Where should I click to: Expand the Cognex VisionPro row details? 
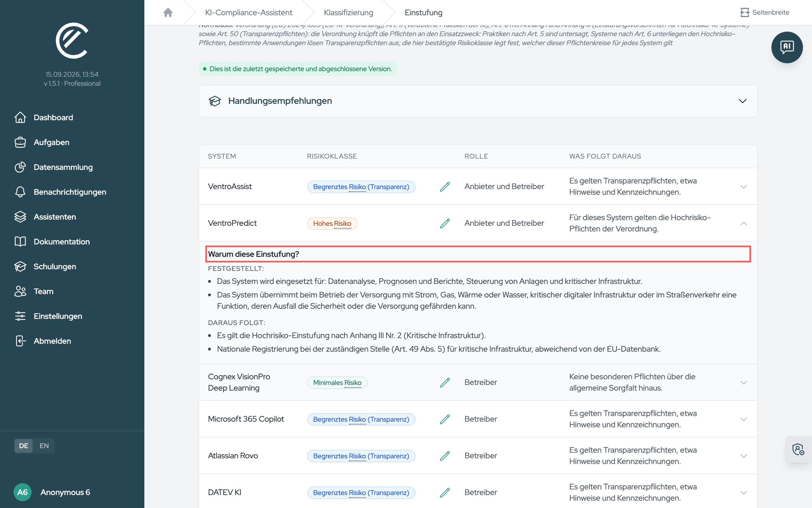(743, 382)
